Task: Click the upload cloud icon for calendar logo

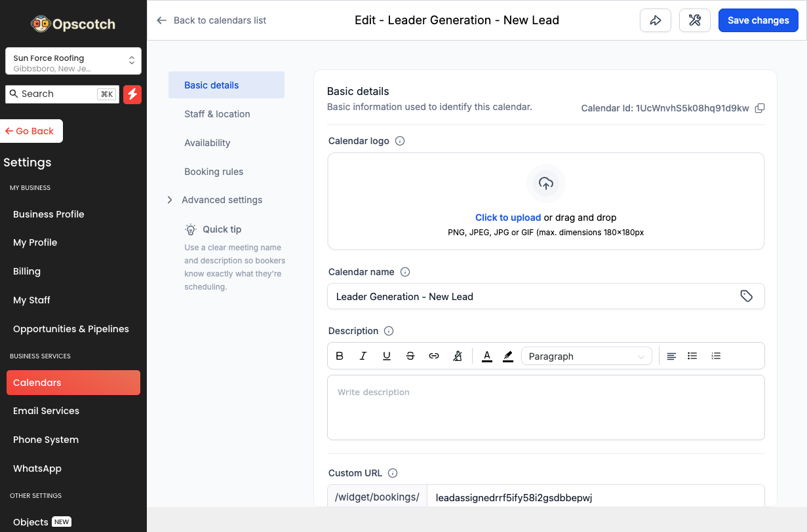Action: [x=545, y=183]
